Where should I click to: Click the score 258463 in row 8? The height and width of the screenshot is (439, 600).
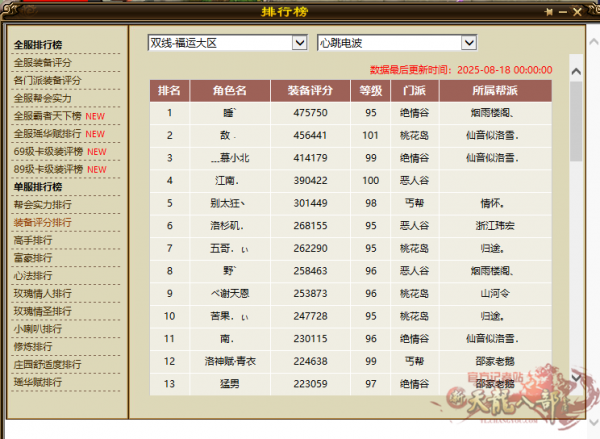[x=310, y=271]
